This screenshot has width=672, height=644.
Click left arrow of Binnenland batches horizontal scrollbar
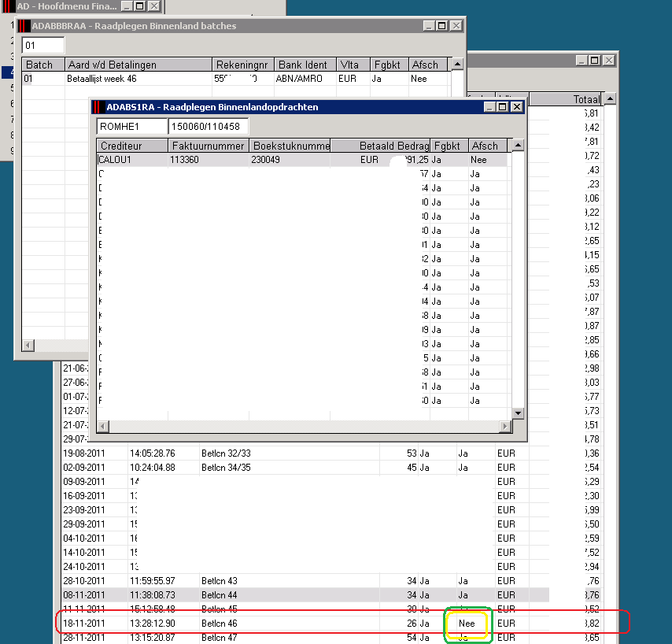28,345
